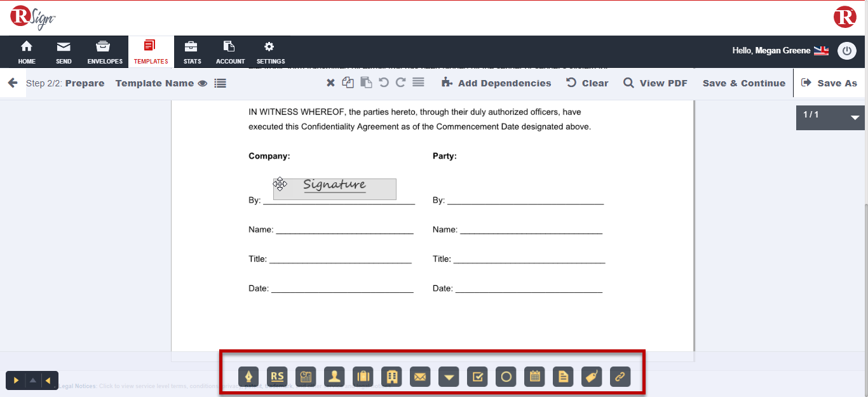
Task: Place a Name field on the document
Action: click(334, 376)
